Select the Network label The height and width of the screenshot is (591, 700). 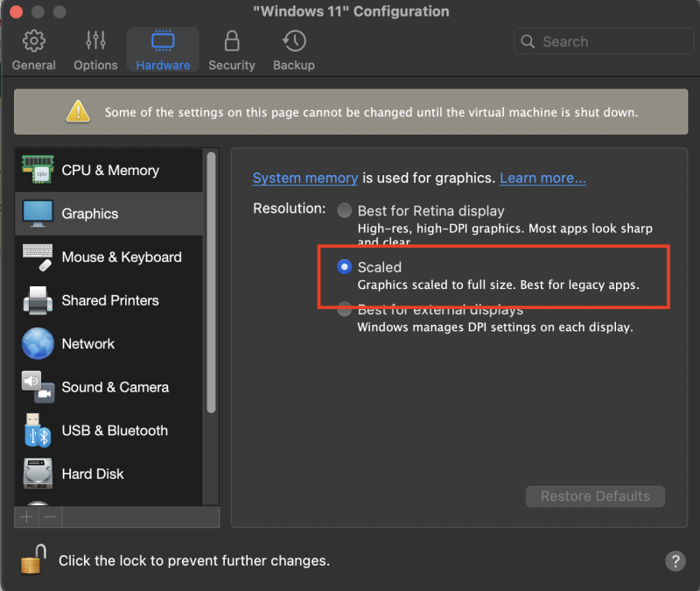pos(88,343)
